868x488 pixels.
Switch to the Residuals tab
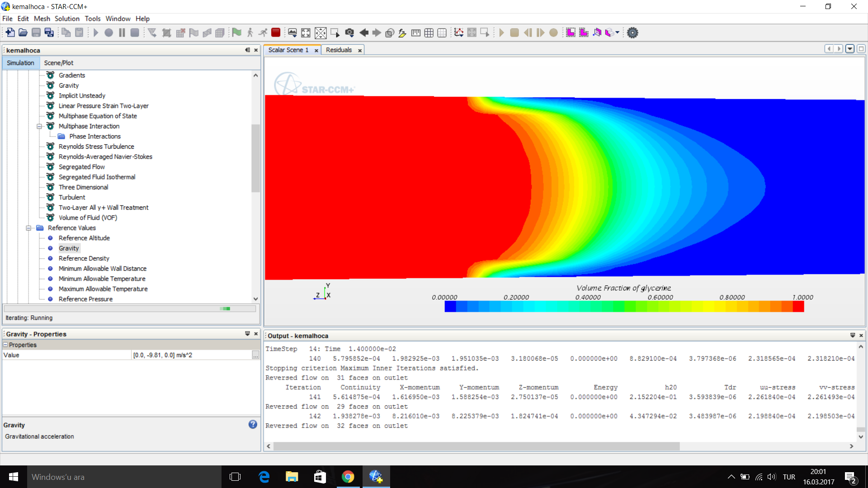pyautogui.click(x=339, y=50)
